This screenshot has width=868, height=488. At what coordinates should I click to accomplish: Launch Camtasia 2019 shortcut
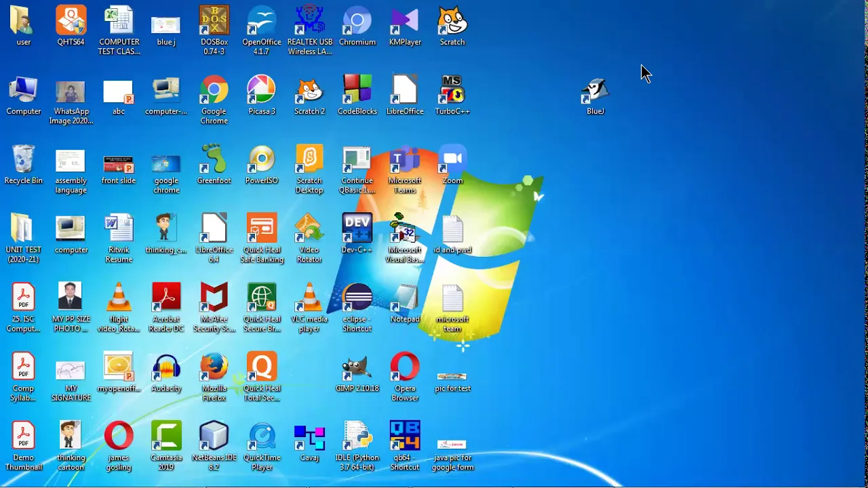coord(166,447)
